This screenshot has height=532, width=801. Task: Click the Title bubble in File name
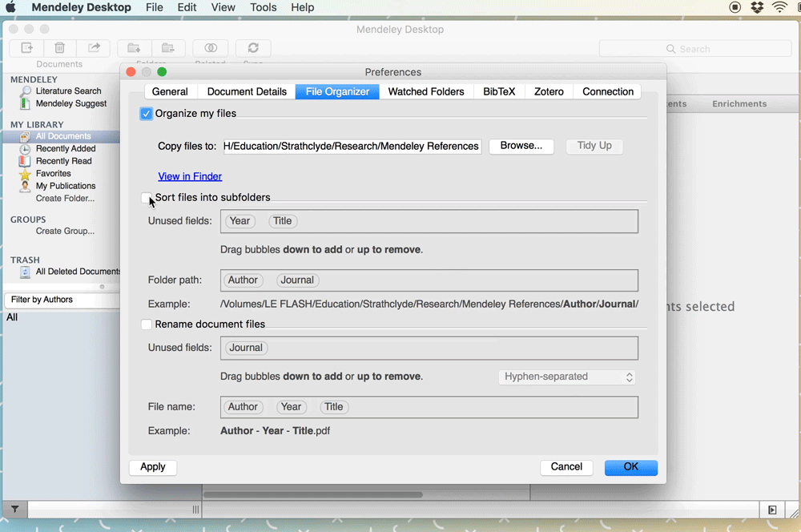tap(333, 407)
